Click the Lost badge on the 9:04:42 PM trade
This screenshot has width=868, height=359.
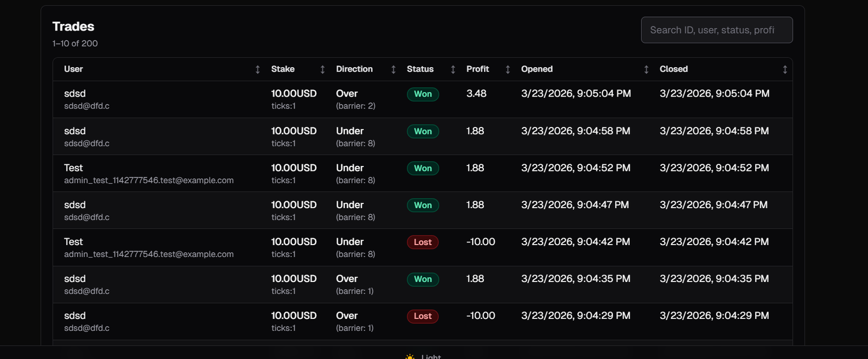[x=423, y=242]
